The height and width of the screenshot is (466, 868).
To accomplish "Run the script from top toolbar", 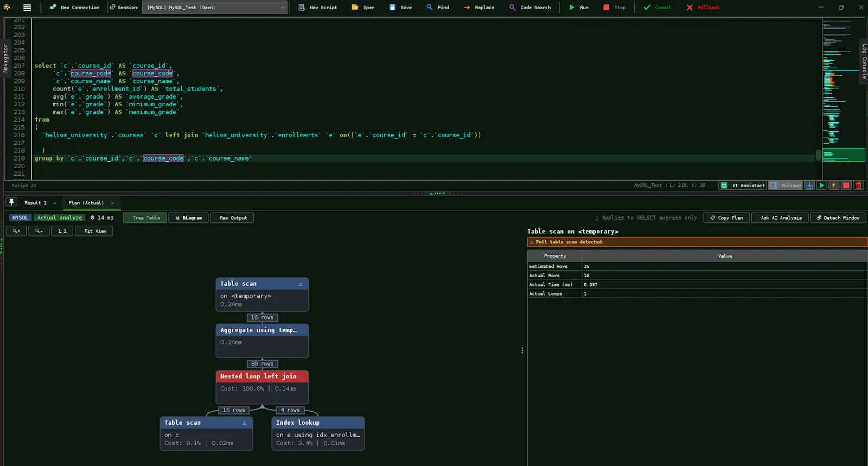I will [579, 8].
